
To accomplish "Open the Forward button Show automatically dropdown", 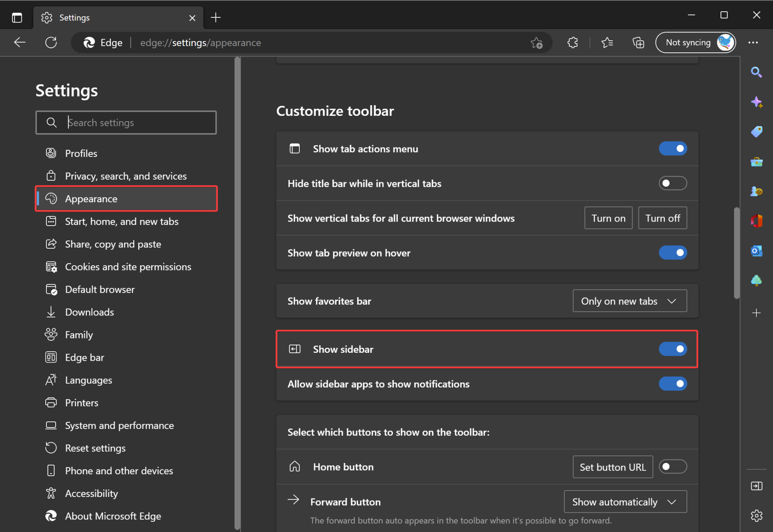I will tap(625, 501).
